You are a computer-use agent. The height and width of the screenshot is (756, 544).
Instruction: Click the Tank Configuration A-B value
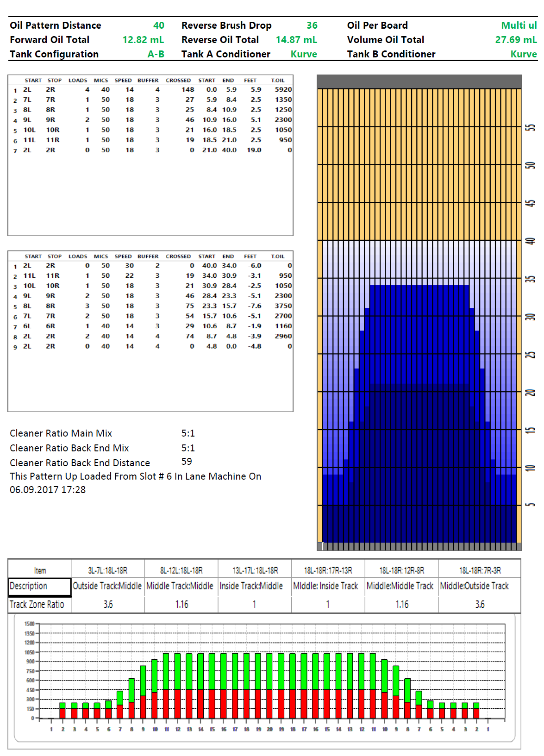[156, 54]
